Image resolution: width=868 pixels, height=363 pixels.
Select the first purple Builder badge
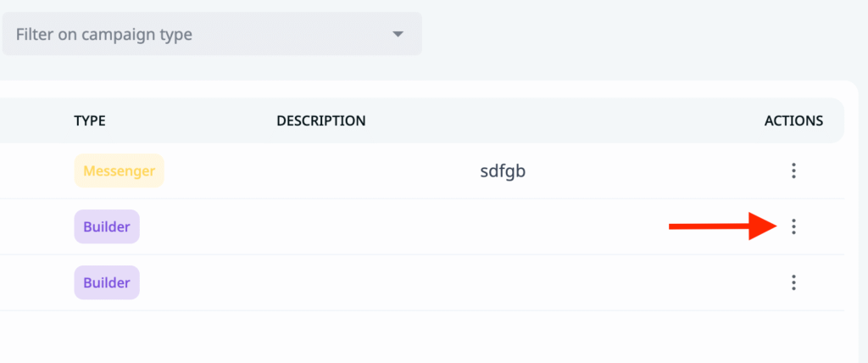107,226
